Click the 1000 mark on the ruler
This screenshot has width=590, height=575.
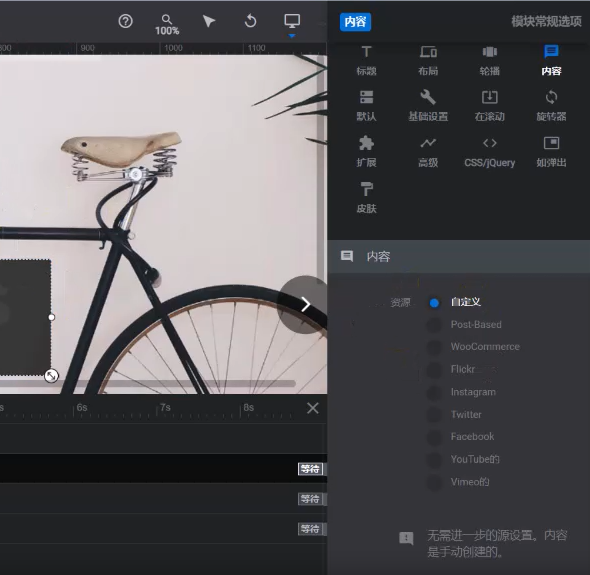click(173, 48)
